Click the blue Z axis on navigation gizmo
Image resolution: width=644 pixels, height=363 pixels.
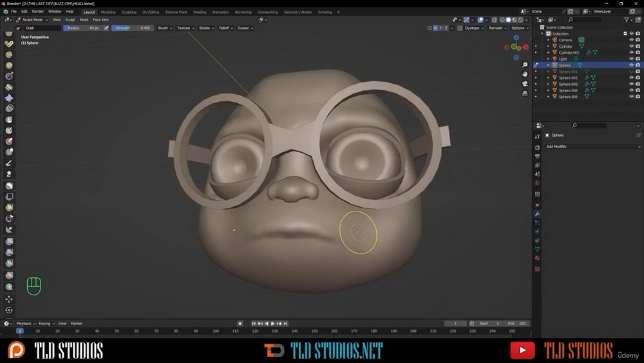click(516, 37)
